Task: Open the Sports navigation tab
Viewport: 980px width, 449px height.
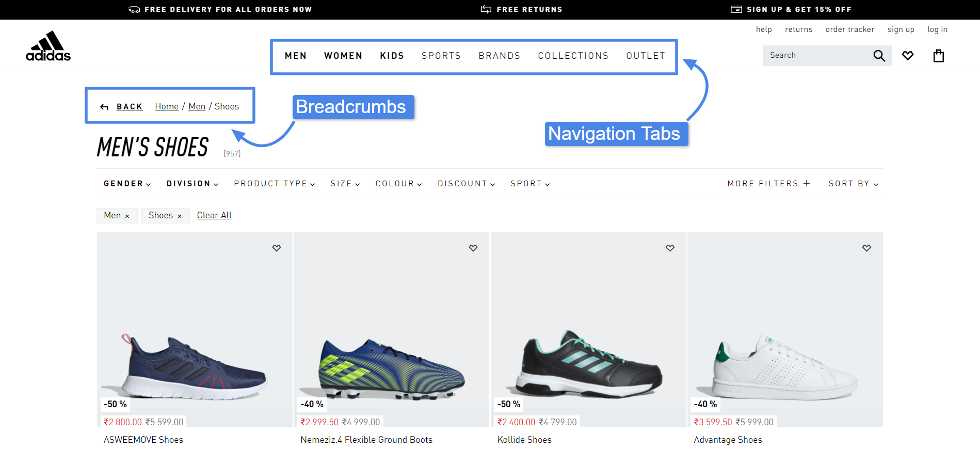Action: click(x=441, y=56)
